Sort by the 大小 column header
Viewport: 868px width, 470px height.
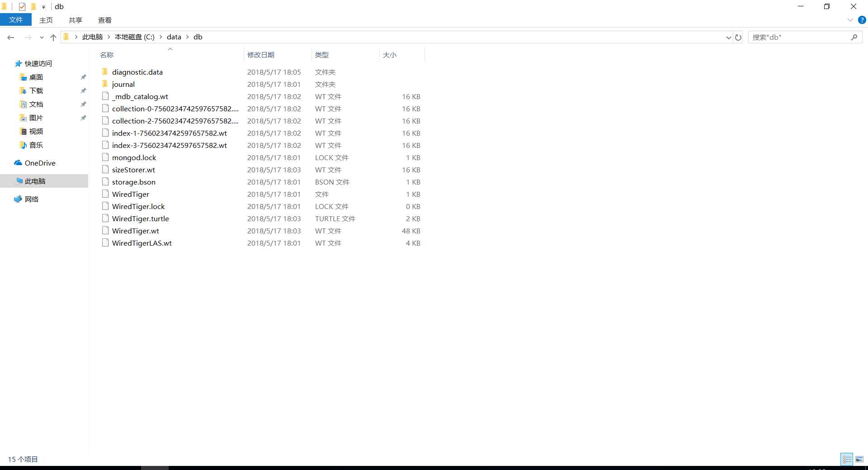coord(390,55)
